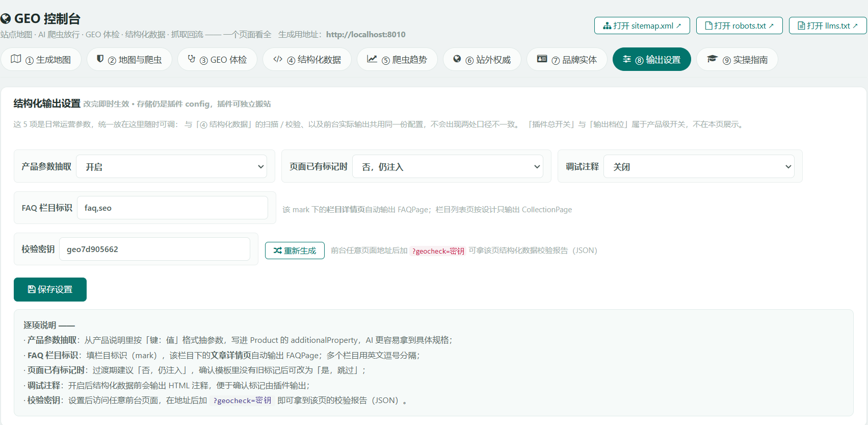The width and height of the screenshot is (868, 425).
Task: Open the 调试注释 dropdown
Action: 699,166
